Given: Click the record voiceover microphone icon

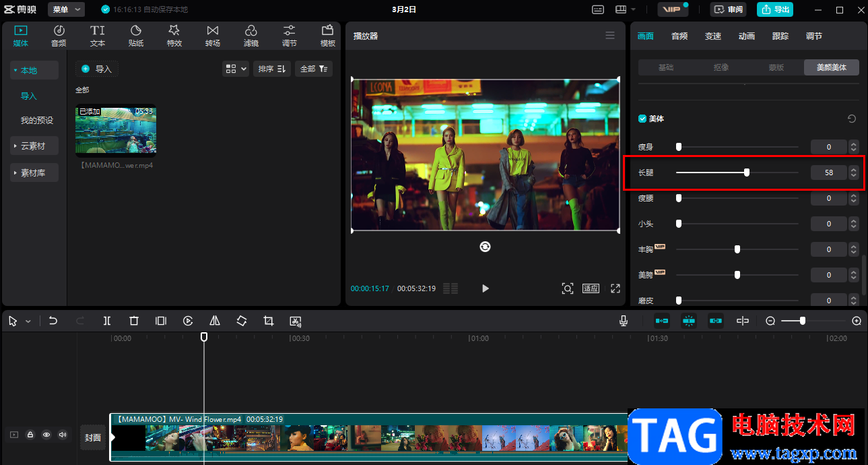Looking at the screenshot, I should [x=624, y=321].
